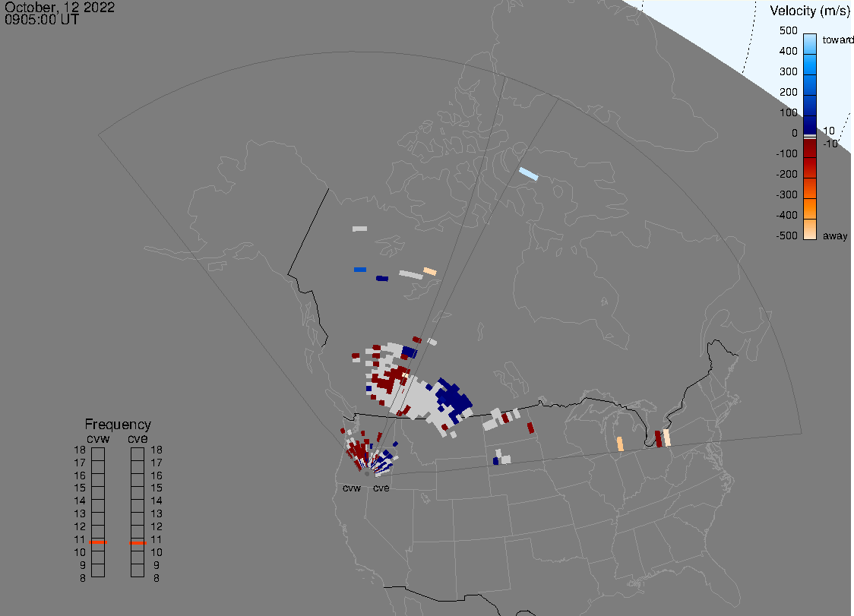
Task: Click the 14 label beside cvw bar
Action: (80, 501)
